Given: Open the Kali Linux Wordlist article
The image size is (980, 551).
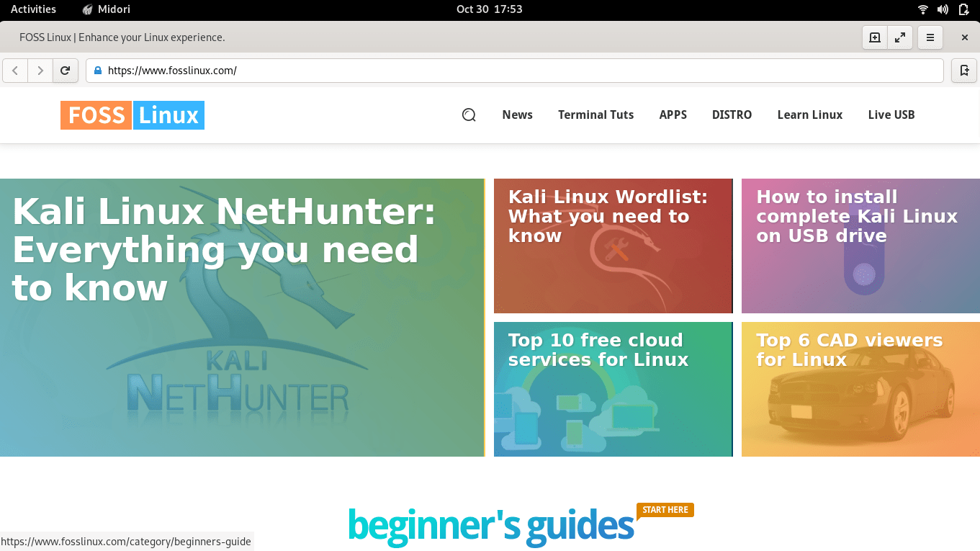Looking at the screenshot, I should [x=608, y=216].
